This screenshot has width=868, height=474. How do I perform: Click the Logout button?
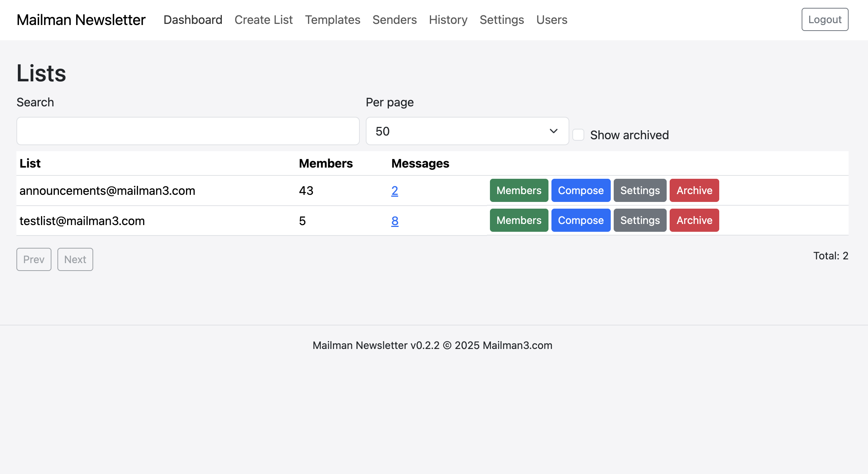tap(824, 19)
